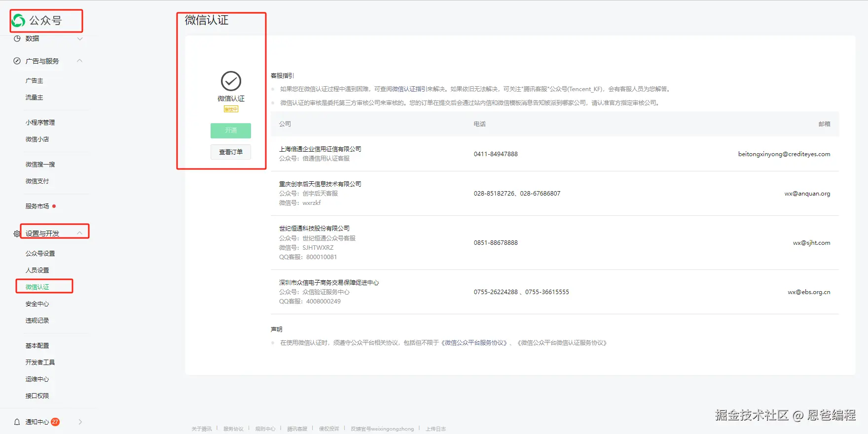
Task: Select 微信搜一搜 in sidebar
Action: [40, 165]
